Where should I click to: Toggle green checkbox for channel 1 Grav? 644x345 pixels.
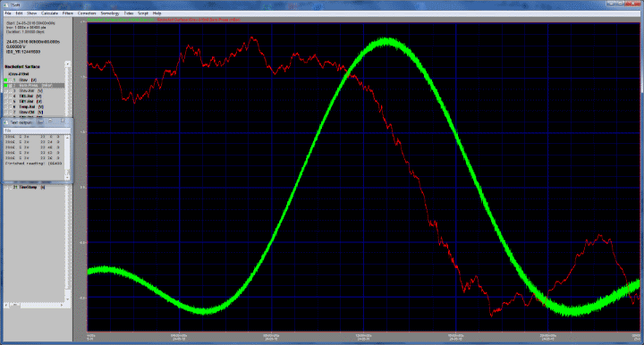[x=5, y=80]
